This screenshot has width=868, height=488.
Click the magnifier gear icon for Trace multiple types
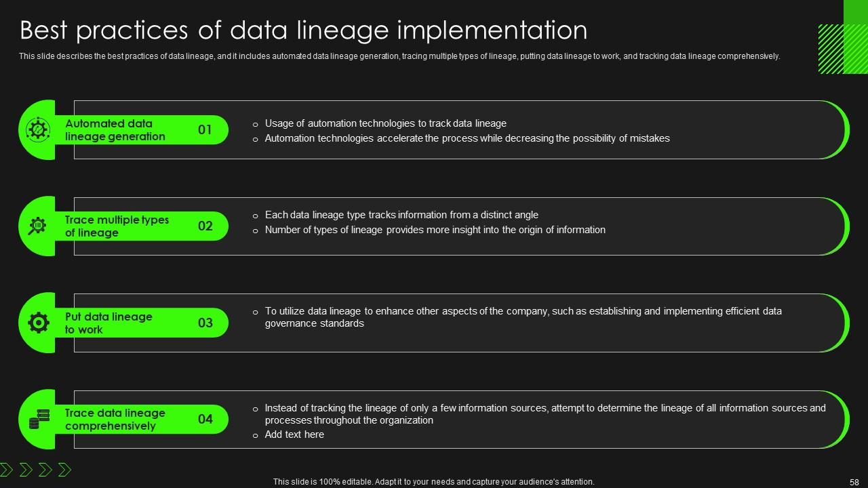coord(37,226)
